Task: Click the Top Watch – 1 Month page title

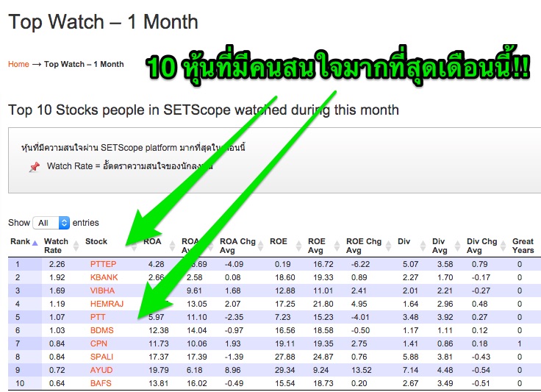Action: (x=103, y=22)
